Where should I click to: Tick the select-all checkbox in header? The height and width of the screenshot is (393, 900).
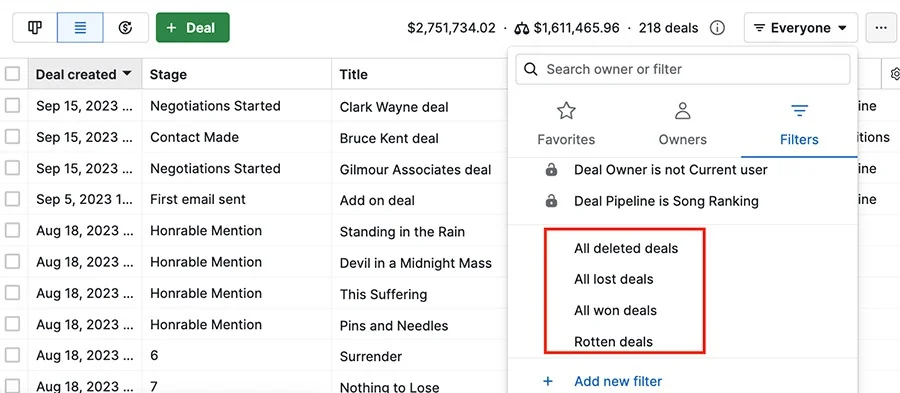(x=12, y=74)
